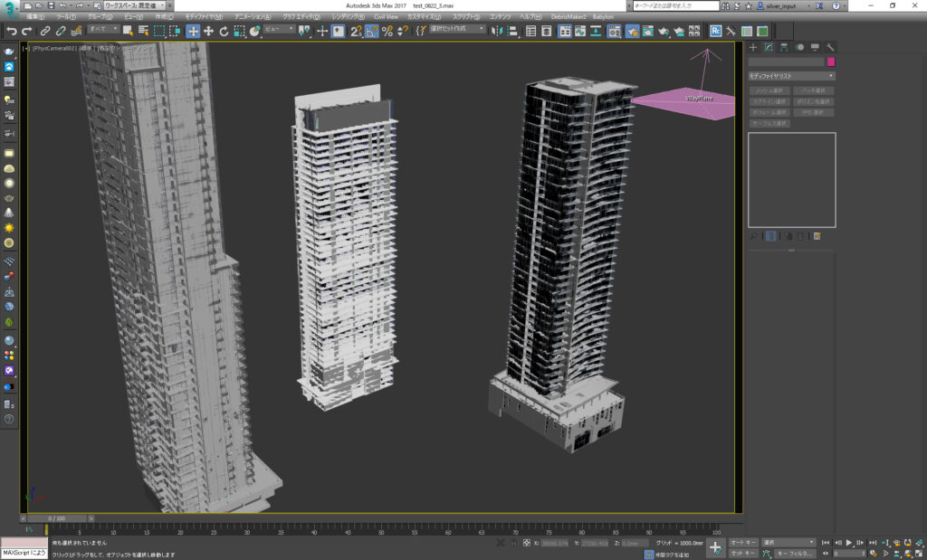Click the Key Filters button
The image size is (927, 560).
(796, 553)
